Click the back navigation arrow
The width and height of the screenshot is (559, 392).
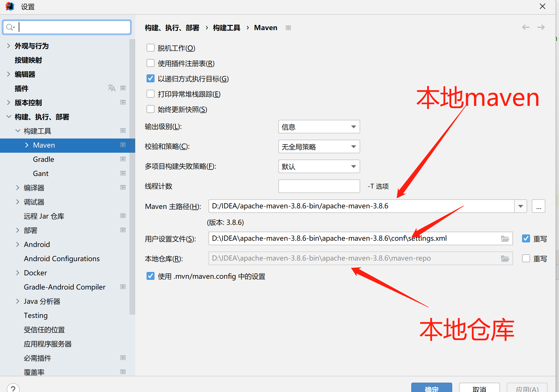tap(526, 27)
